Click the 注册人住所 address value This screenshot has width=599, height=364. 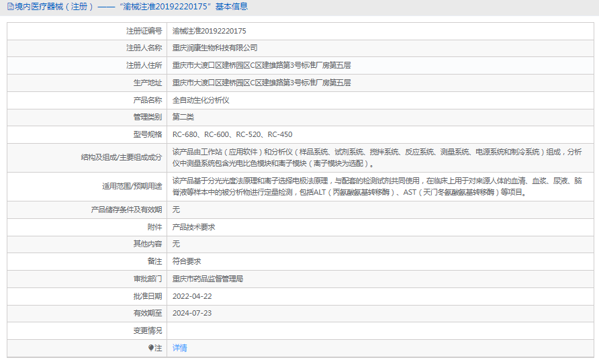point(261,65)
